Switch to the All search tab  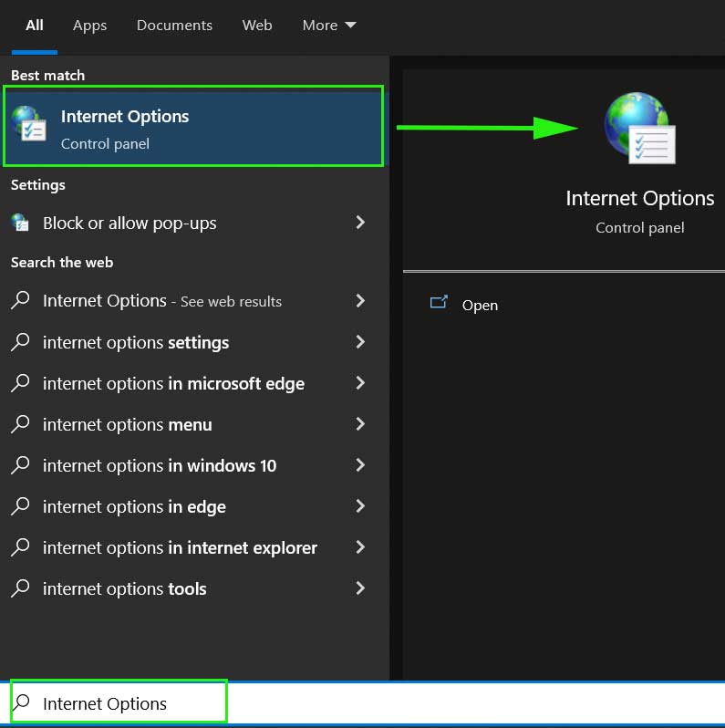[x=35, y=25]
